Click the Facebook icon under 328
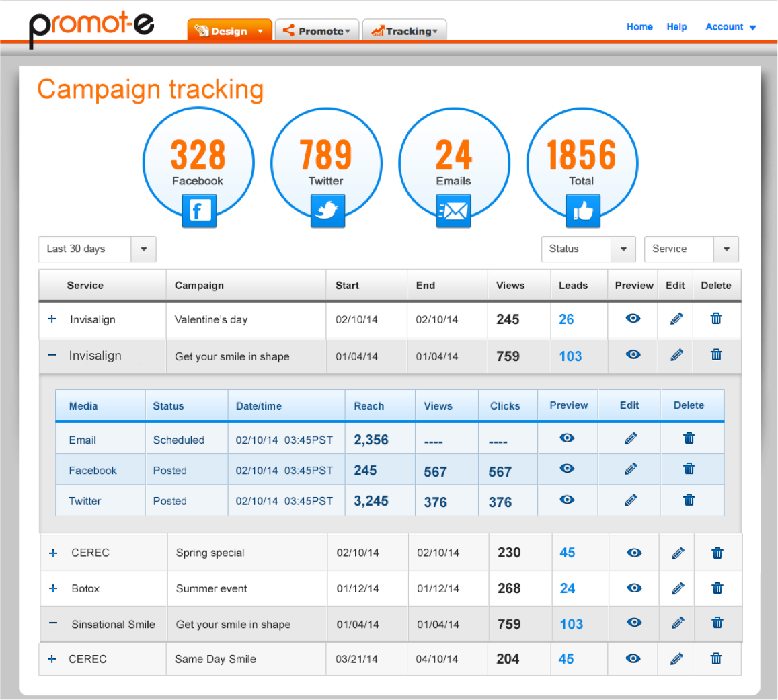Image resolution: width=778 pixels, height=700 pixels. click(x=199, y=211)
